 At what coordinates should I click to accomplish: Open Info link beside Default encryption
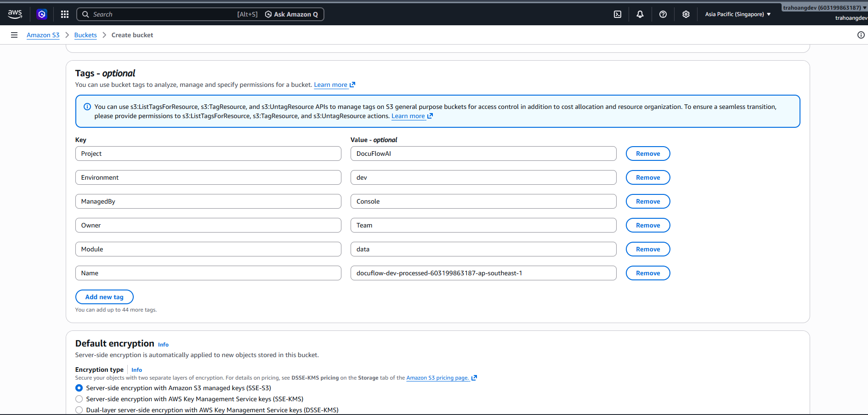[x=163, y=345]
